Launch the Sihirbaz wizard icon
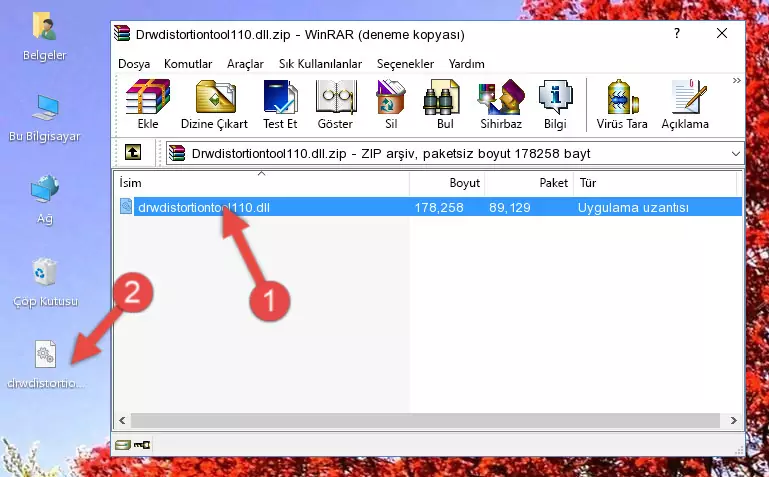Image resolution: width=769 pixels, height=477 pixels. point(501,104)
